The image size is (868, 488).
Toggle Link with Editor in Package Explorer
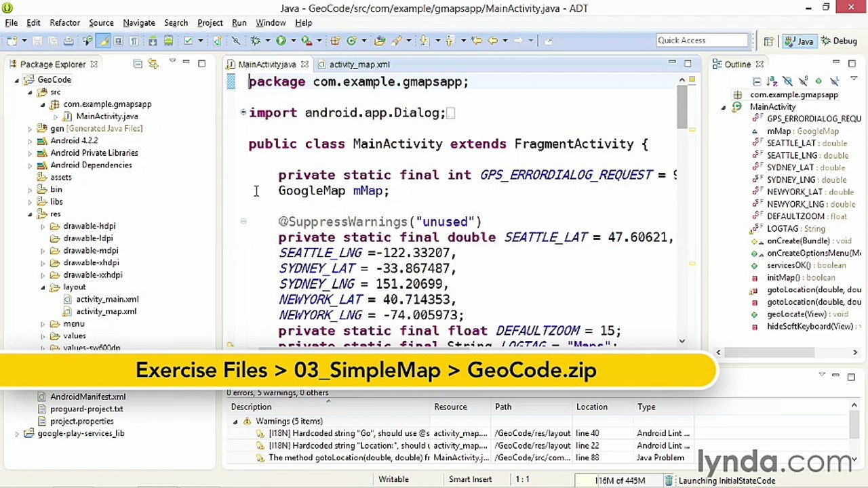click(x=153, y=64)
